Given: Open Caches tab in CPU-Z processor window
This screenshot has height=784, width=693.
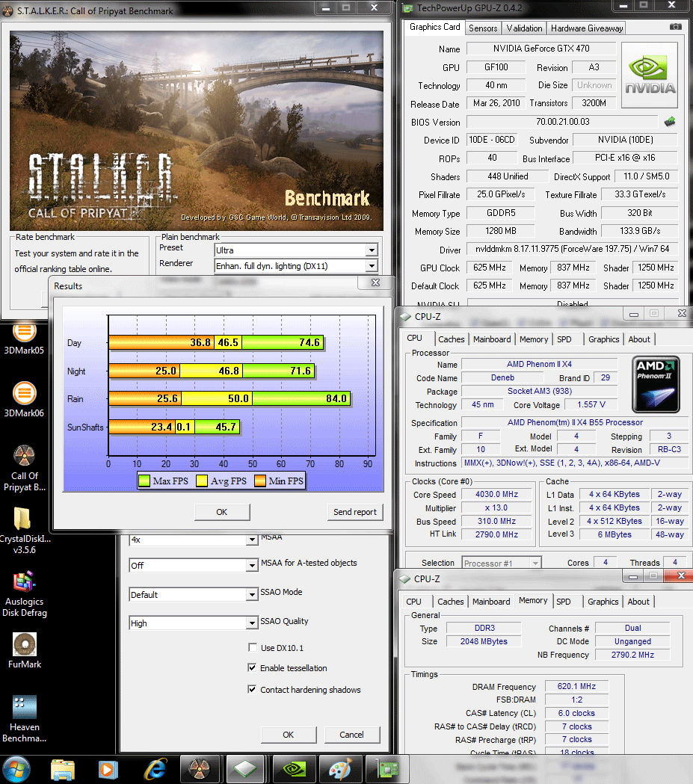Looking at the screenshot, I should point(451,339).
